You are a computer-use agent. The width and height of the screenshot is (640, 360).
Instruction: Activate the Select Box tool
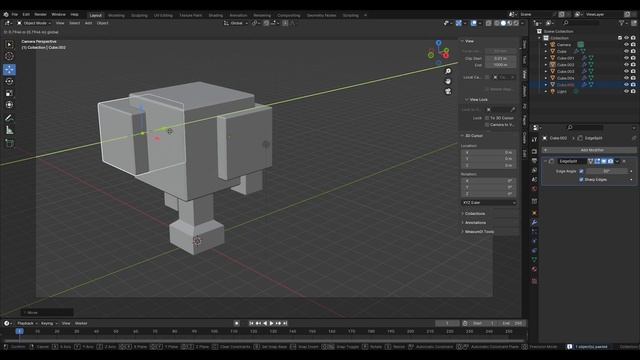[x=9, y=44]
